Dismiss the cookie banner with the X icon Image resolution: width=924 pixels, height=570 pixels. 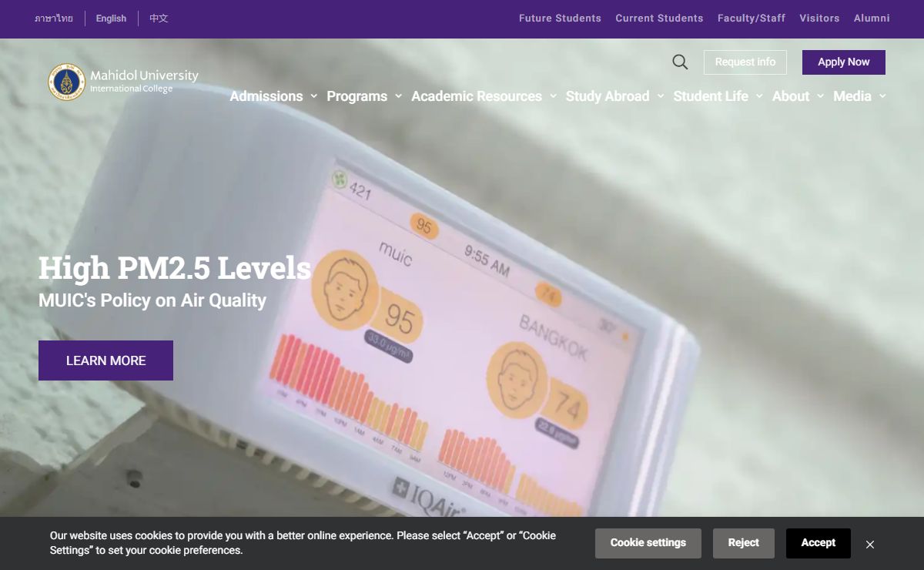click(870, 545)
